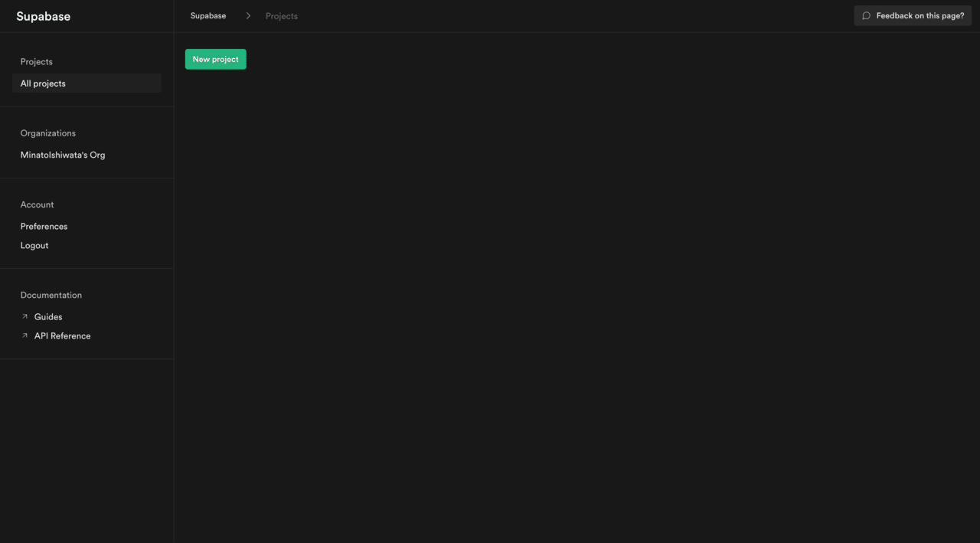Open the API Reference link
The image size is (980, 543).
(x=62, y=336)
